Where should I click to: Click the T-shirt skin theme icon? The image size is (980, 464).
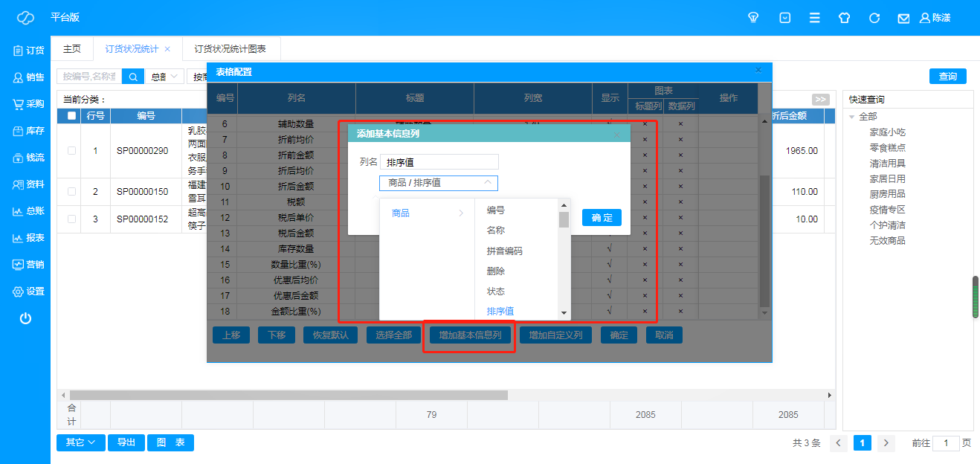[844, 18]
